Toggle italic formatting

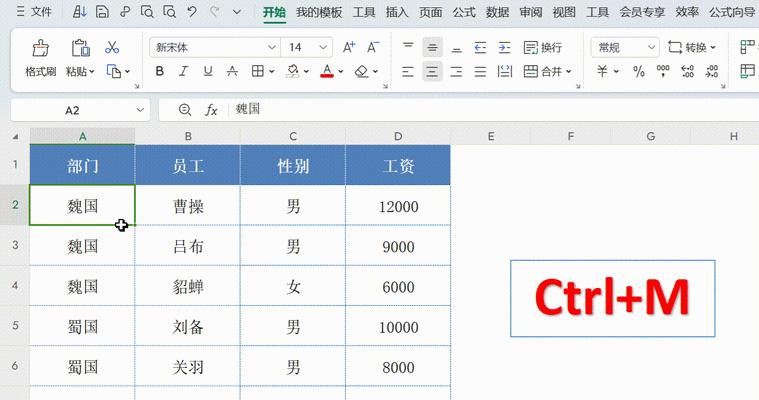(x=183, y=72)
